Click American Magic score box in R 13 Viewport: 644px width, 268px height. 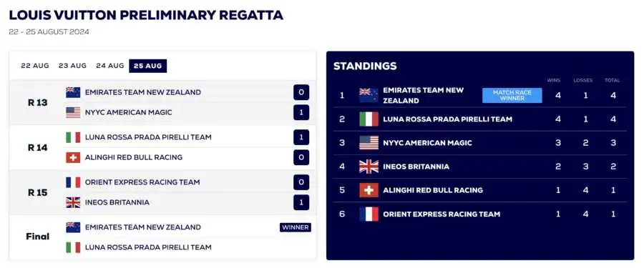point(301,112)
